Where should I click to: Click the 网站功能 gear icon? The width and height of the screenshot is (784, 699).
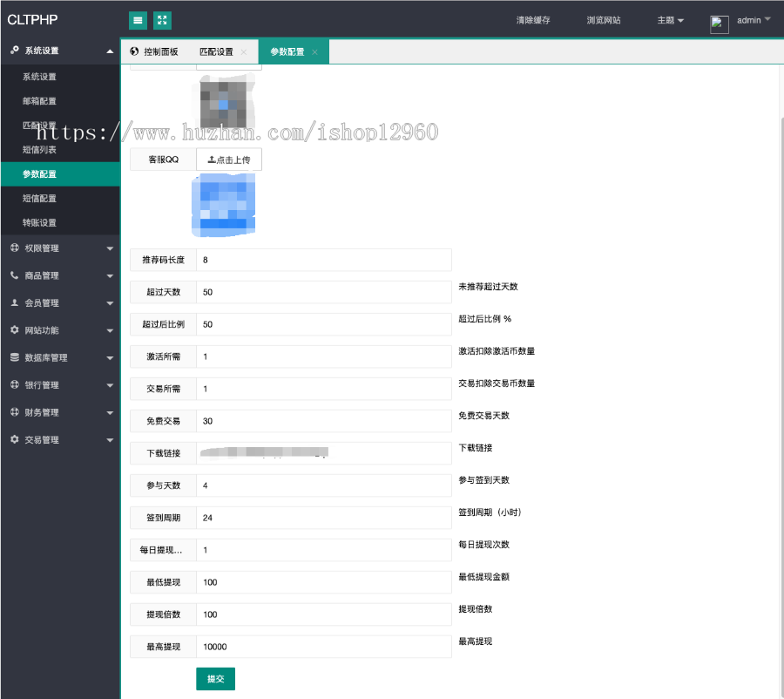tap(15, 330)
